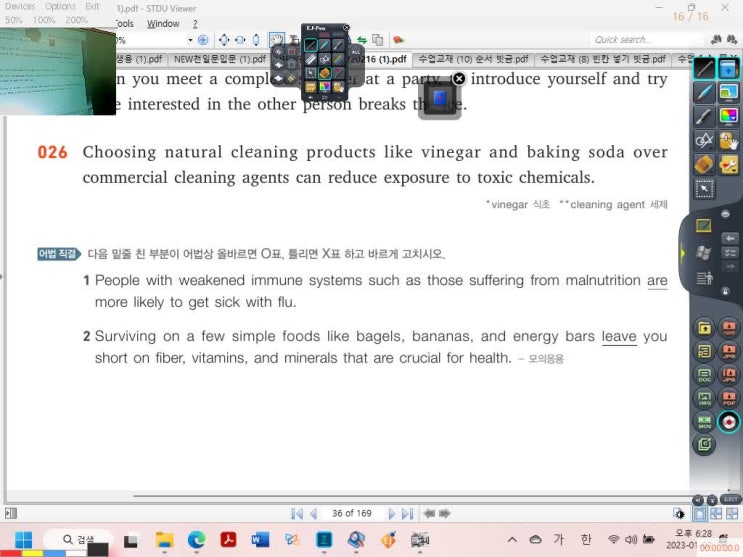Jump to the last page
743x557 pixels.
(x=407, y=514)
